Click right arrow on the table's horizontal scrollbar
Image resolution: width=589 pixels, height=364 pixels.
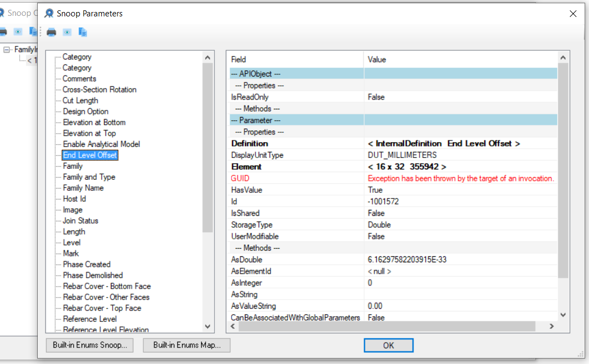(551, 326)
